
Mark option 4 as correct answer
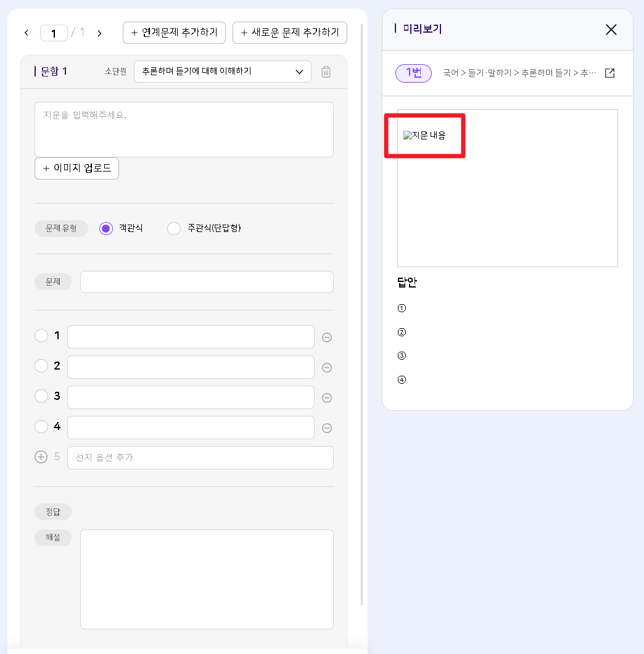coord(41,426)
